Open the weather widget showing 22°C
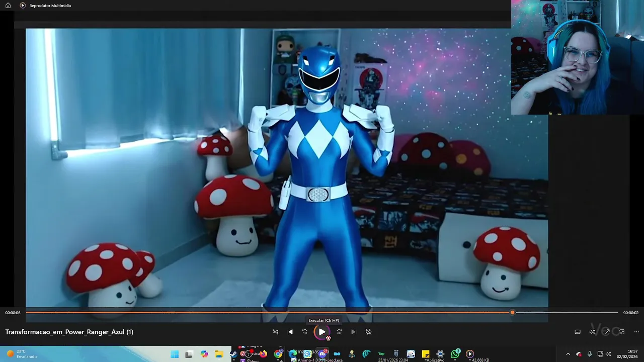Screen dimensions: 644x362 (x=21, y=354)
